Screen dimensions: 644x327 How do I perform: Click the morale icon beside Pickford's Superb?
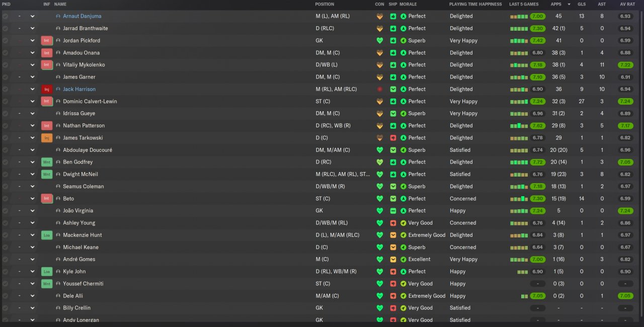404,40
